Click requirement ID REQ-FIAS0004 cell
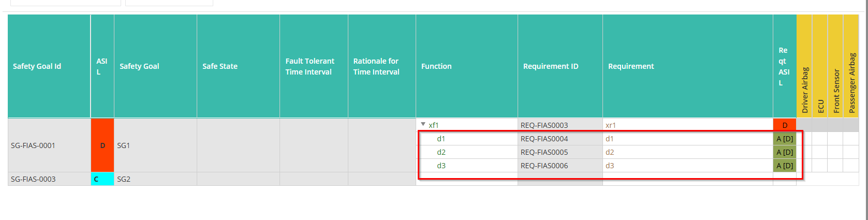Image resolution: width=868 pixels, height=220 pixels. (560, 139)
